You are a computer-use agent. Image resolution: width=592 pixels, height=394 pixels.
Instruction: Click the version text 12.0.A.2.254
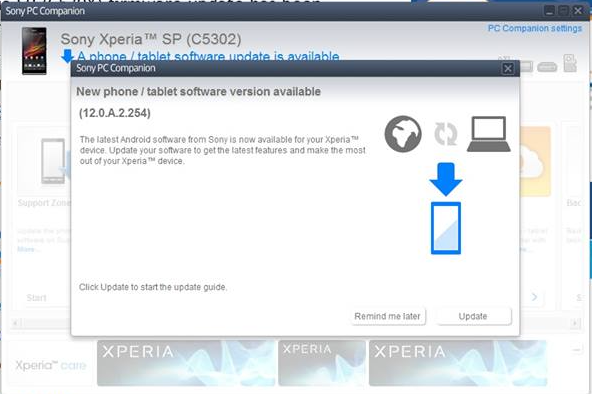tap(115, 113)
